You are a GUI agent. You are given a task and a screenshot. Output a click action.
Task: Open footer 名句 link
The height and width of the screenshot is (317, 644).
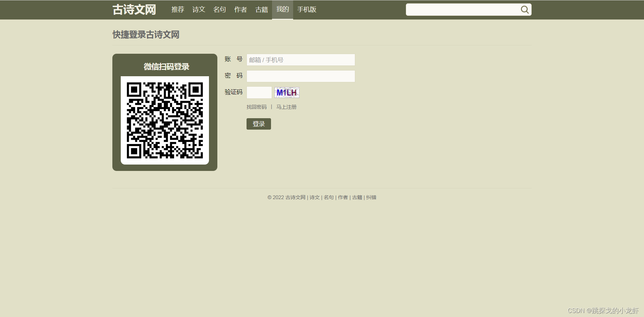pyautogui.click(x=329, y=197)
